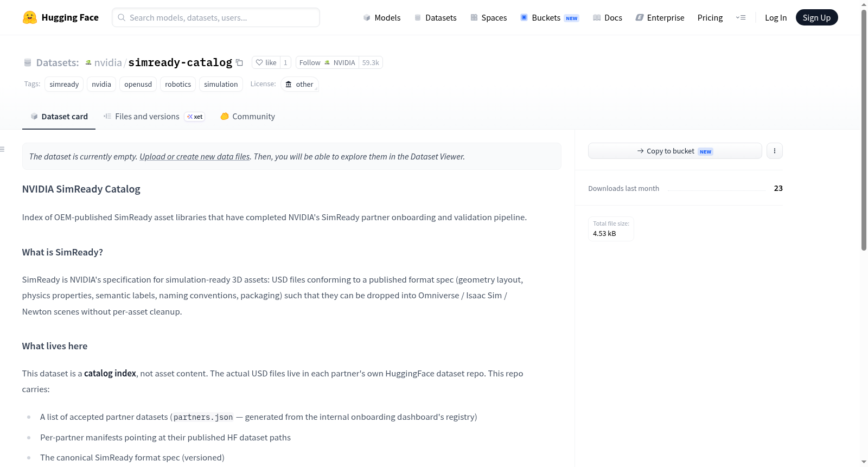Switch to the Dataset card tab

pyautogui.click(x=59, y=117)
